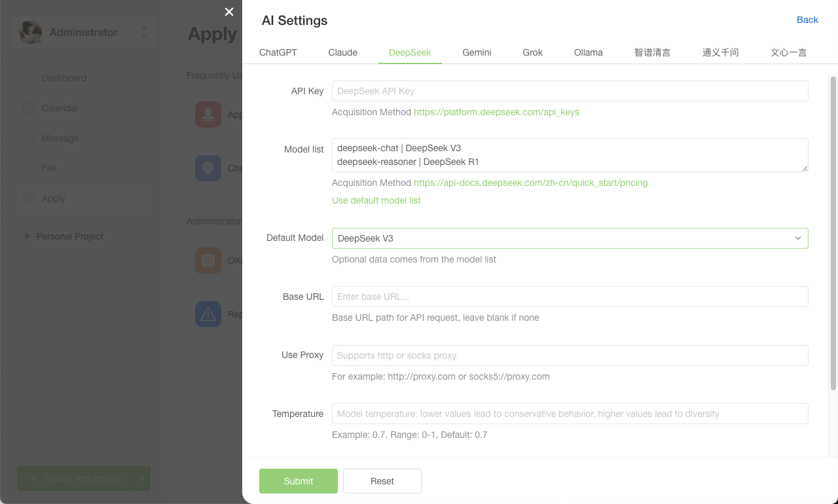Open the 通义千问 tab

click(x=721, y=52)
